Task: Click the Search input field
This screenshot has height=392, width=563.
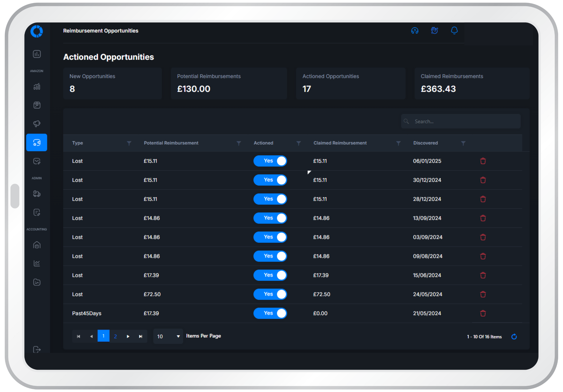Action: tap(461, 121)
